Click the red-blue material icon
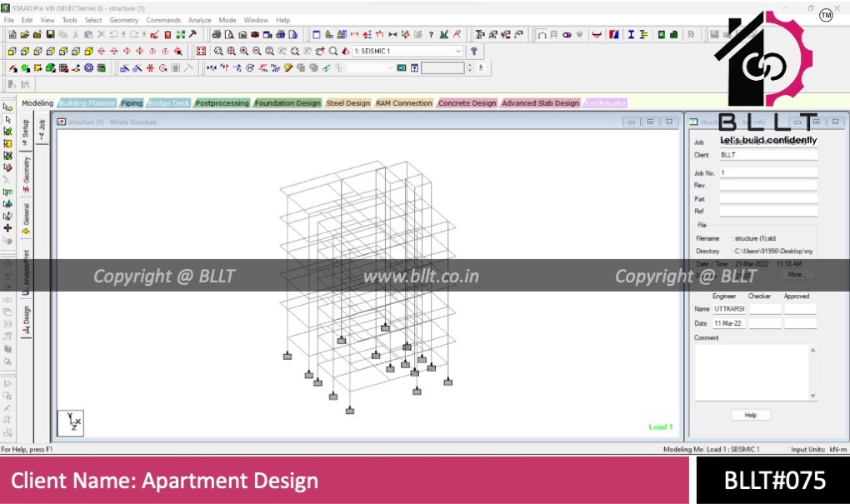Image resolution: width=850 pixels, height=504 pixels. [x=613, y=35]
